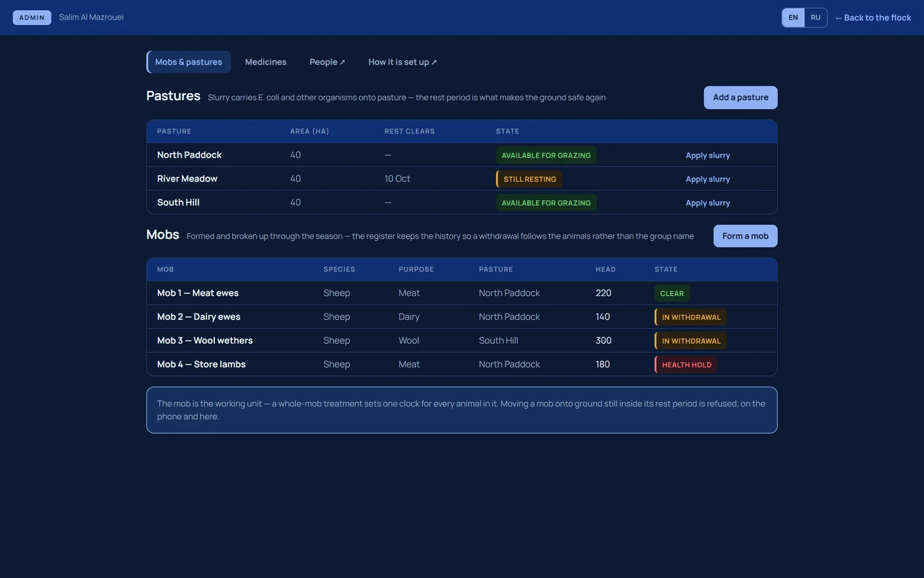Click the STILL RESTING status badge
924x578 pixels.
click(x=529, y=179)
